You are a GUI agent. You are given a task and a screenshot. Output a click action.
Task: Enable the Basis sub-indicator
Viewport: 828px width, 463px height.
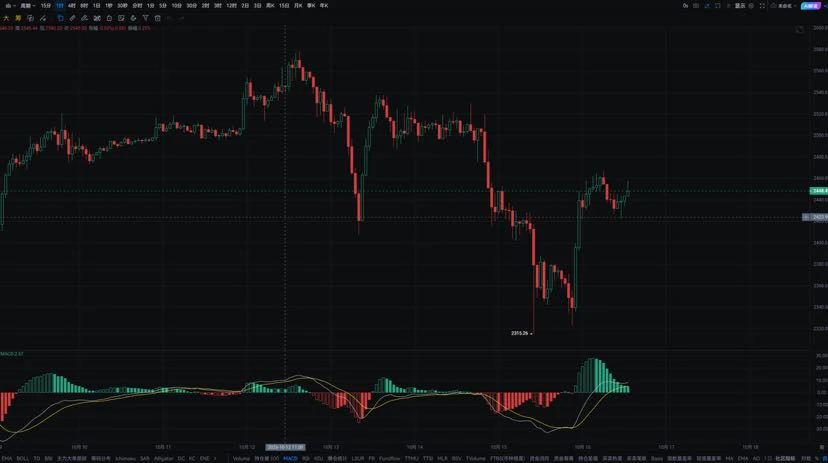[656, 459]
